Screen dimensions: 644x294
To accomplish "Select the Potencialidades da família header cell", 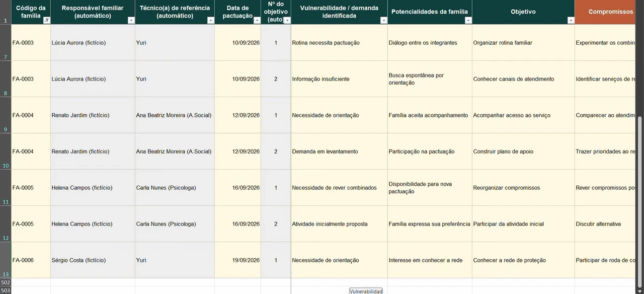I will pos(430,12).
